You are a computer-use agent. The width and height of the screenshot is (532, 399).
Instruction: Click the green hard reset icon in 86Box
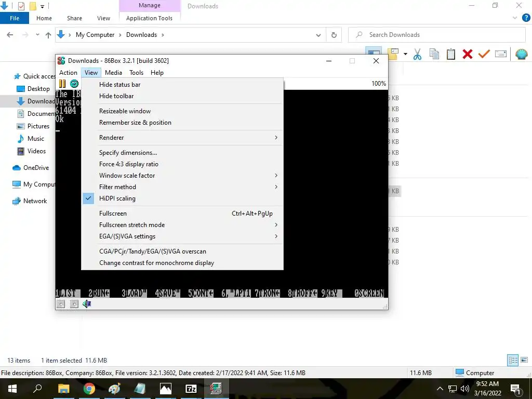tap(74, 84)
